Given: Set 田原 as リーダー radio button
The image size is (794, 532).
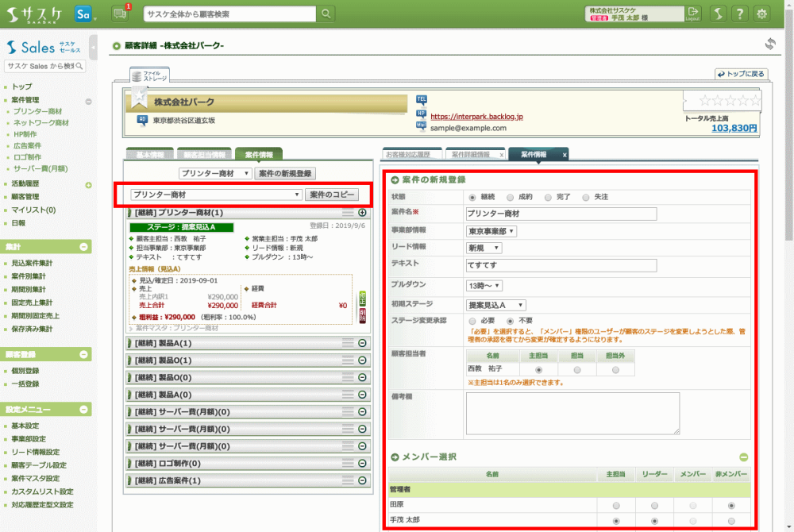Looking at the screenshot, I should (x=653, y=505).
